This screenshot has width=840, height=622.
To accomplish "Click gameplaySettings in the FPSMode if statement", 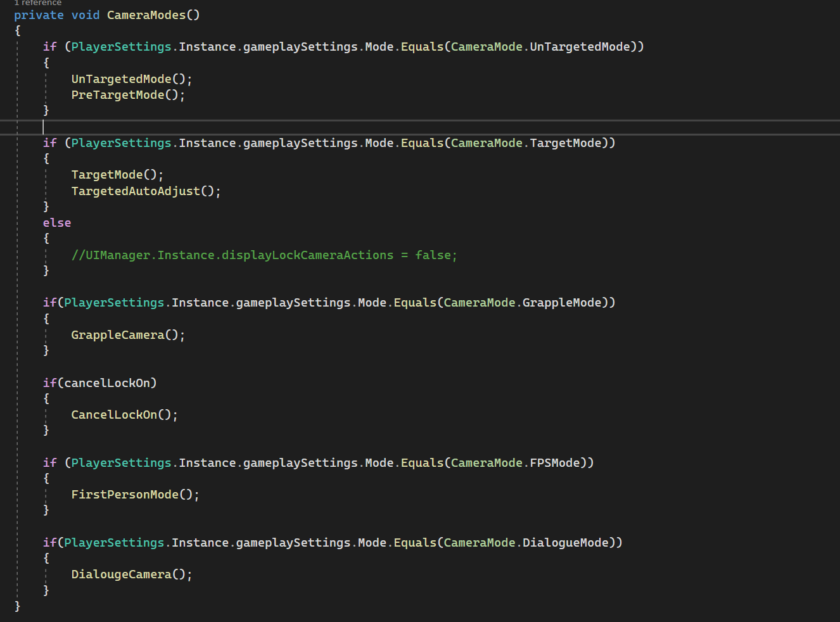I will (300, 463).
